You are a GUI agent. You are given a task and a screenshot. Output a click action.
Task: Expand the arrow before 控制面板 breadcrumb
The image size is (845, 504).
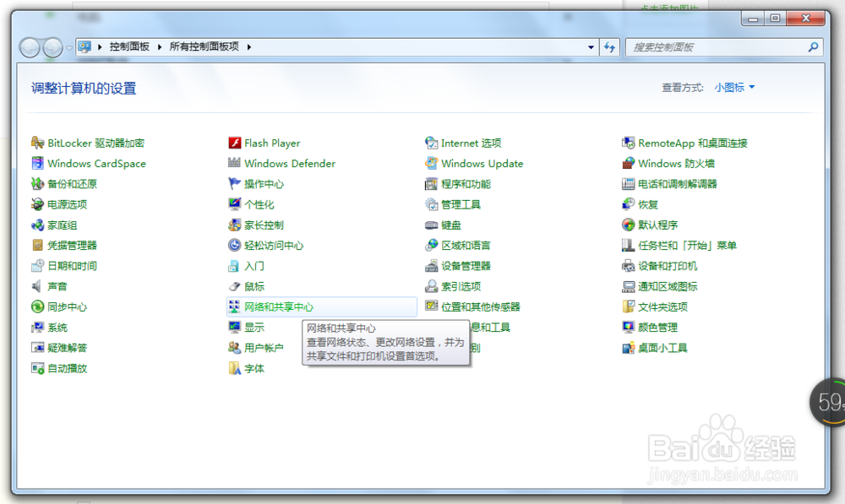[x=100, y=46]
